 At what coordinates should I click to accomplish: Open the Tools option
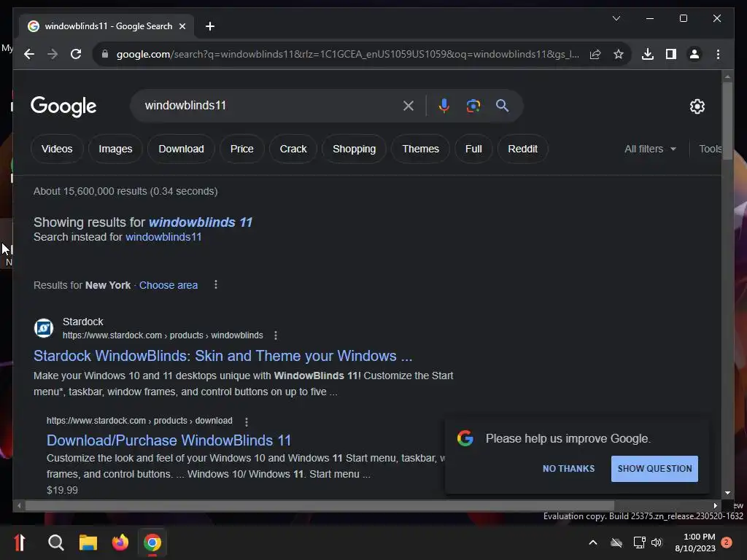tap(711, 149)
